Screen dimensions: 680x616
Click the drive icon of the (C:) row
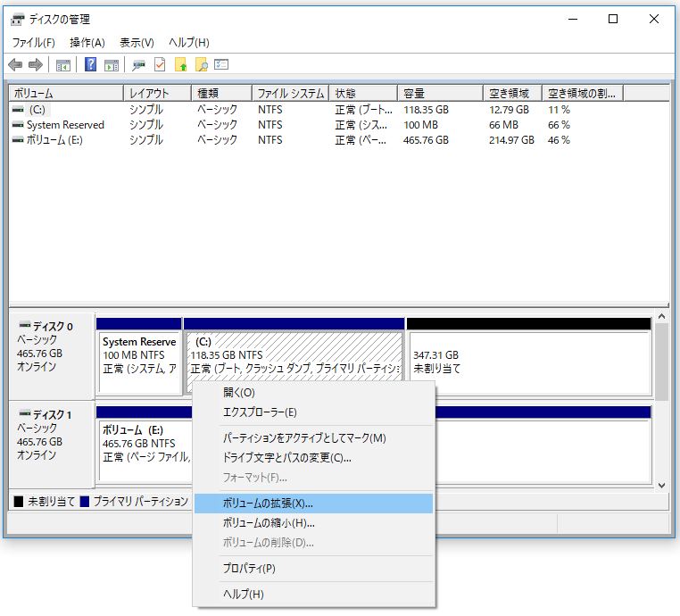pos(18,110)
